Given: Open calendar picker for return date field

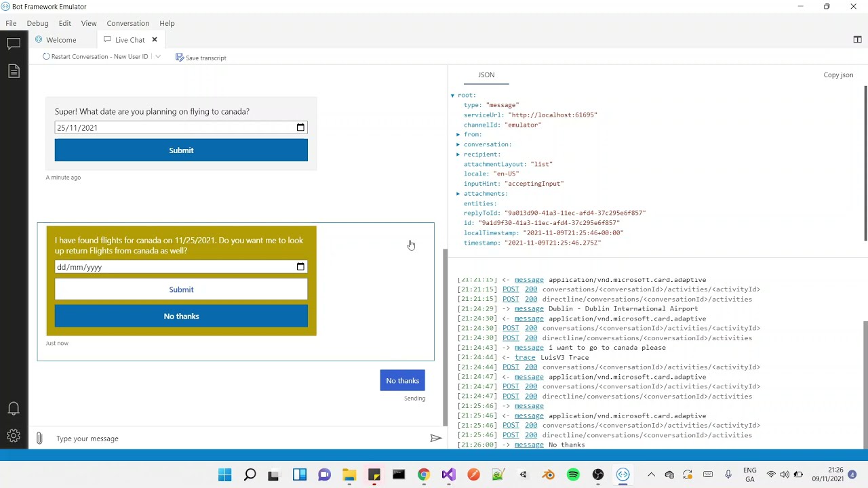Looking at the screenshot, I should [x=300, y=267].
